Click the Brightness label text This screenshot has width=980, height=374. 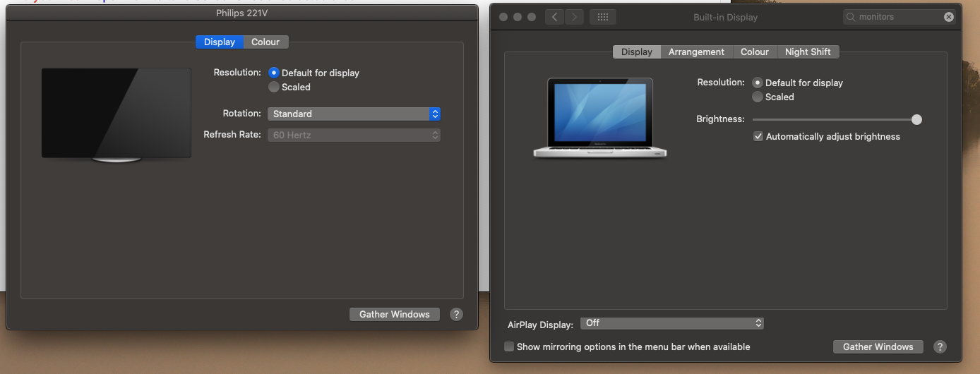720,119
